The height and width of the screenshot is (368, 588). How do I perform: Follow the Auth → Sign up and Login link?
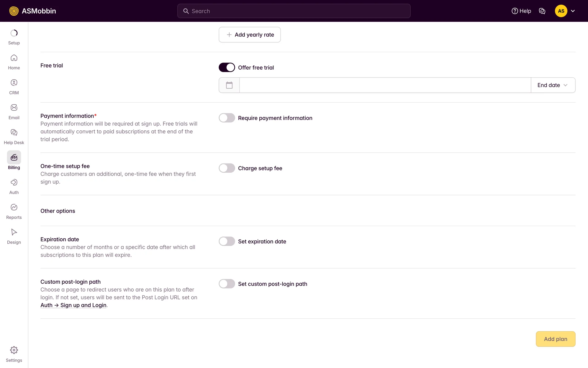tap(73, 305)
